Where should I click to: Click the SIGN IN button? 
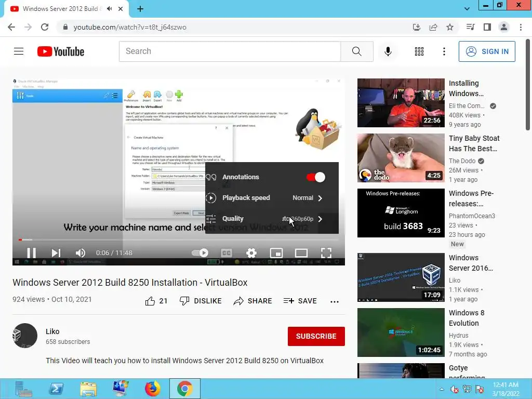(487, 51)
